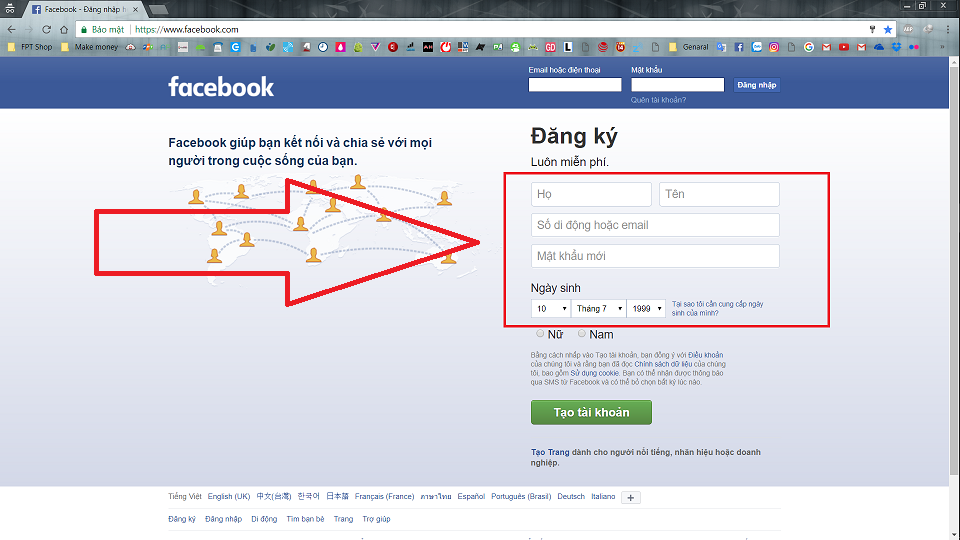Click the Facebook logo in the header
This screenshot has height=540, width=960.
pyautogui.click(x=221, y=87)
